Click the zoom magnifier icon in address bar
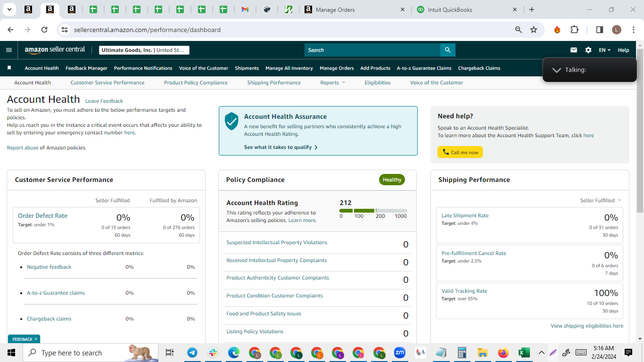 [519, 30]
